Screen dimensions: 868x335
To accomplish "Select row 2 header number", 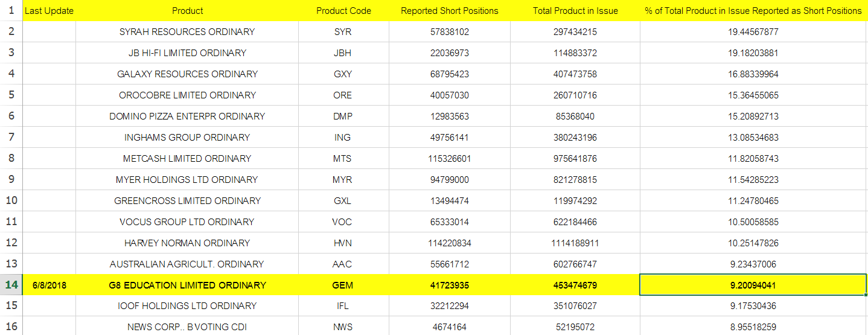I will tap(11, 31).
